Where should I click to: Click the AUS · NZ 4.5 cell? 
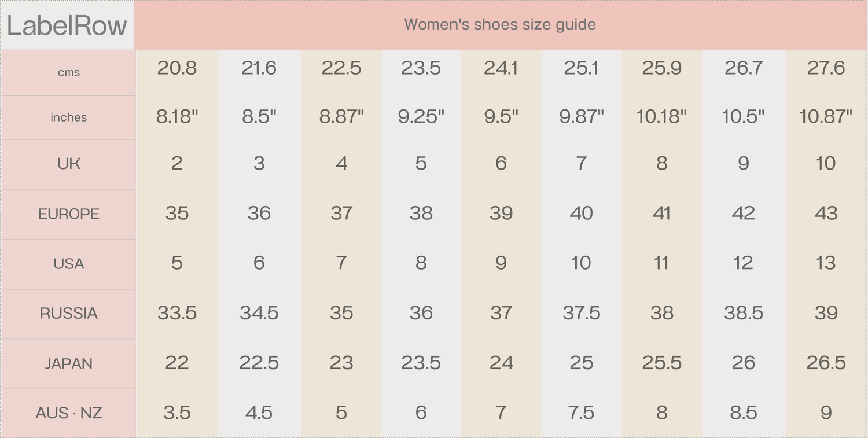[259, 413]
